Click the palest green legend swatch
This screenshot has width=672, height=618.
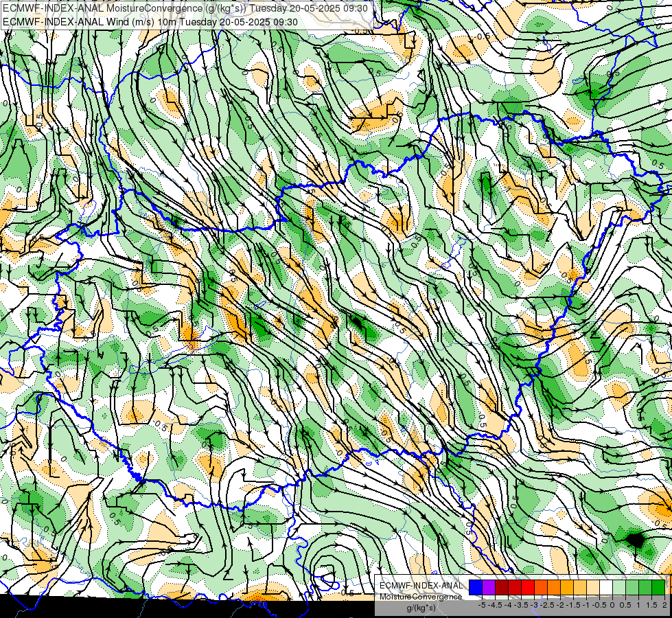pos(619,587)
